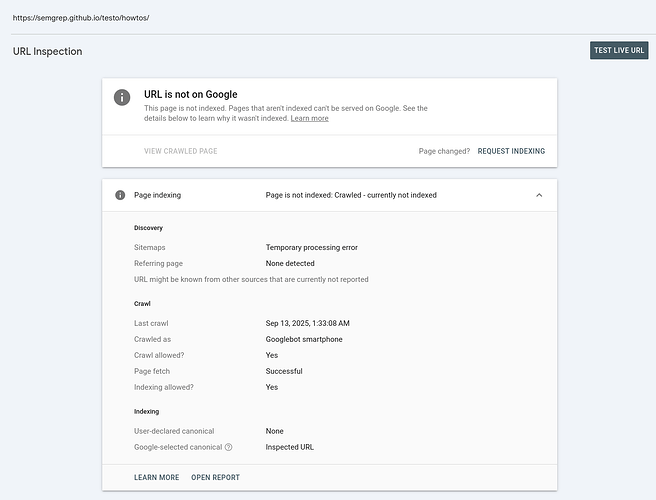Click the info icon next to Page indexing

pos(120,195)
